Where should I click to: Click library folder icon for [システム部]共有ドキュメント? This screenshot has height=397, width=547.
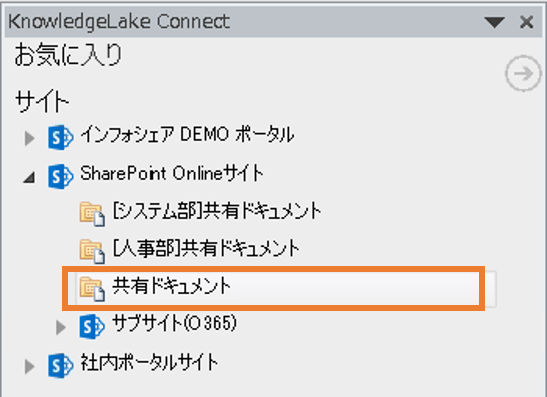92,214
